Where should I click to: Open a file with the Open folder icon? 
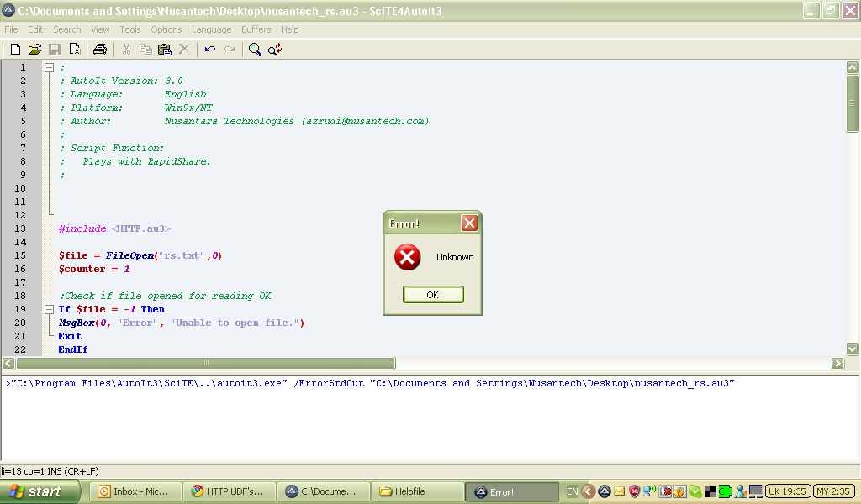[35, 50]
